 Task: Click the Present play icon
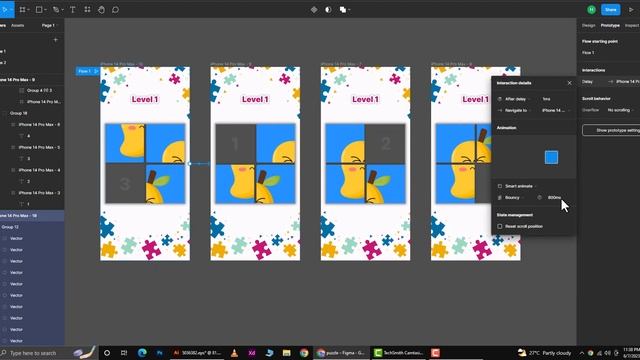(631, 10)
